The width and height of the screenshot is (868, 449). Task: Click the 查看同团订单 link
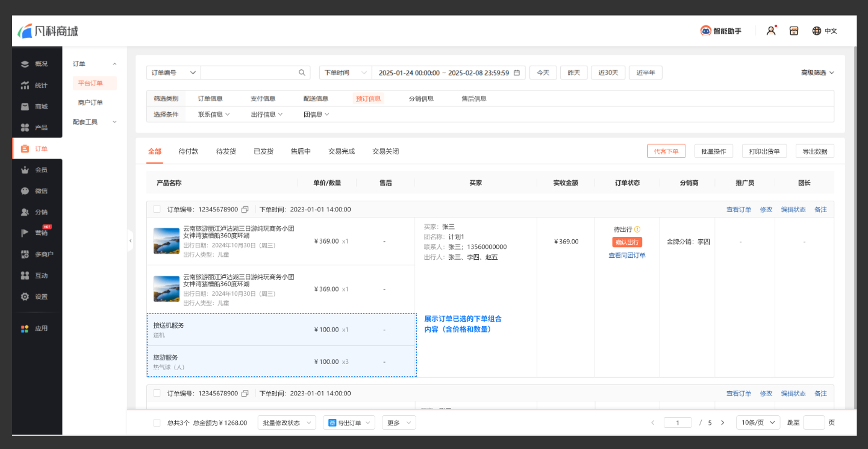[627, 256]
